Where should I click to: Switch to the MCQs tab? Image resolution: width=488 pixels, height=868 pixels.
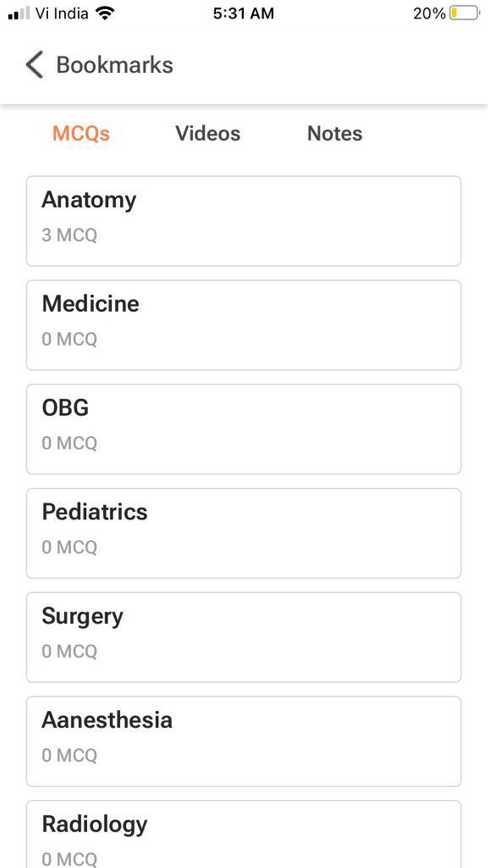(81, 133)
